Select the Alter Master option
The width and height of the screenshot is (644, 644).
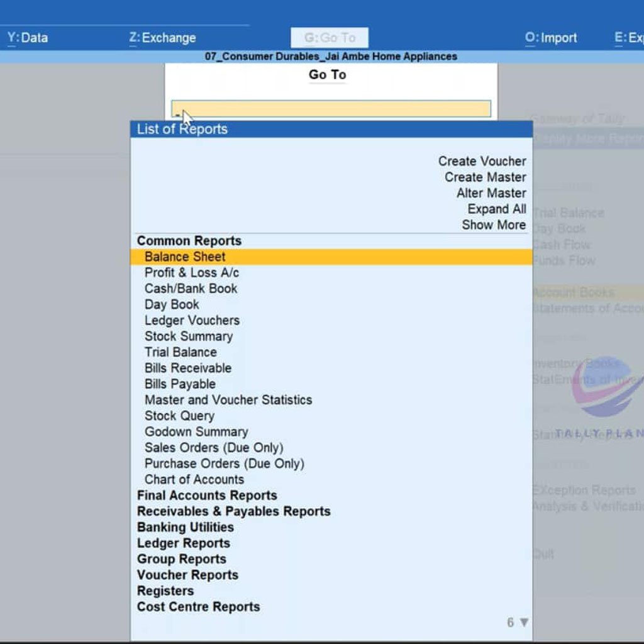tap(491, 193)
